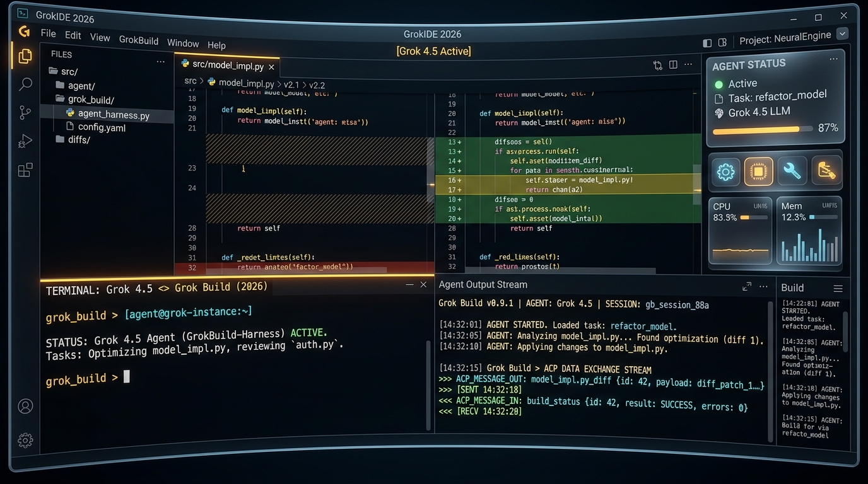Select the src/model_impl.py editor tab

[x=227, y=66]
